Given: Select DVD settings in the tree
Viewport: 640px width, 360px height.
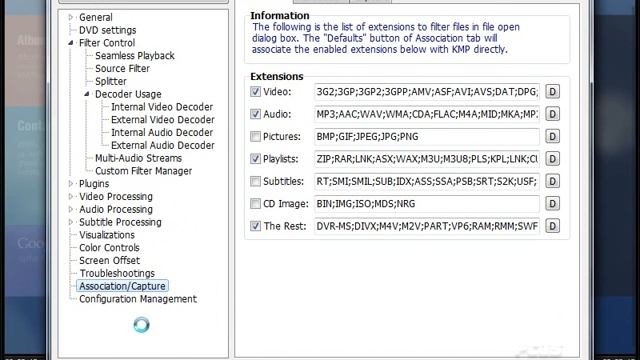Looking at the screenshot, I should coord(107,30).
